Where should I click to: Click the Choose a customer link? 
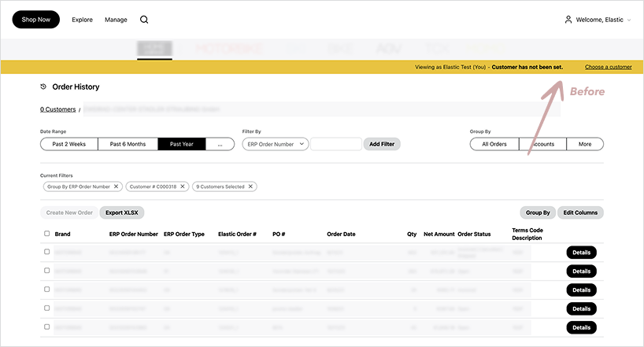[x=608, y=67]
